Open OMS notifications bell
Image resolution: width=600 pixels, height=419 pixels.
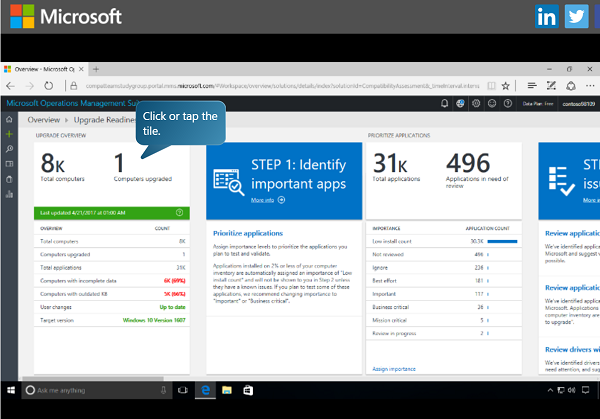(444, 103)
